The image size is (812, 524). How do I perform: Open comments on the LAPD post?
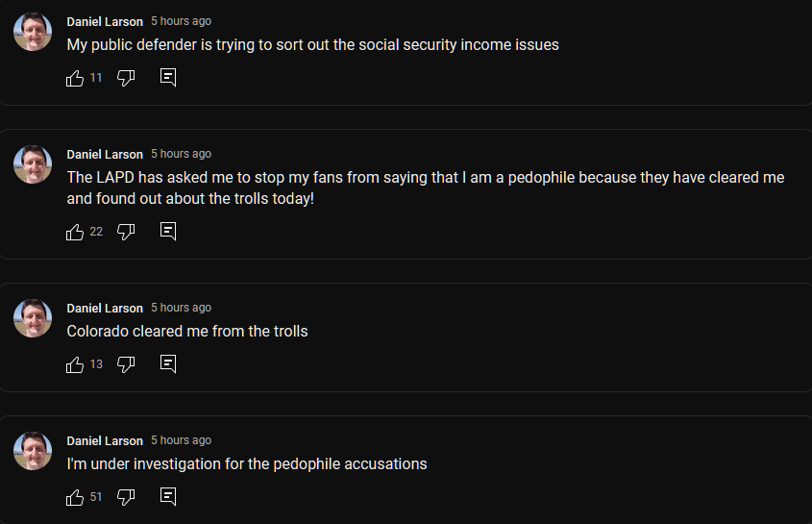(x=168, y=231)
